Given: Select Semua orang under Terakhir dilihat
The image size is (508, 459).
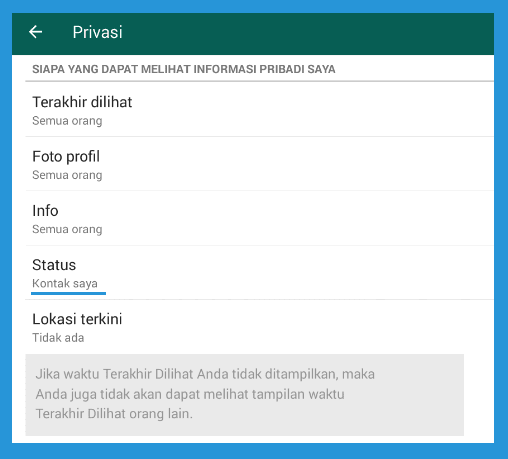Looking at the screenshot, I should [67, 121].
